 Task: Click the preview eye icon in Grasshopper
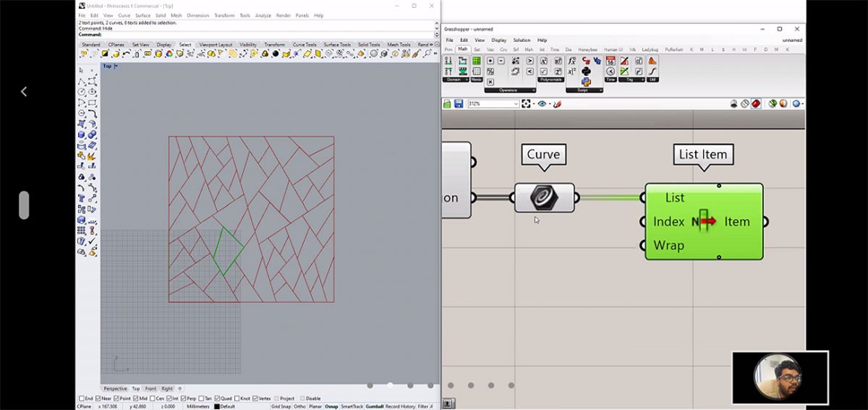coord(542,104)
